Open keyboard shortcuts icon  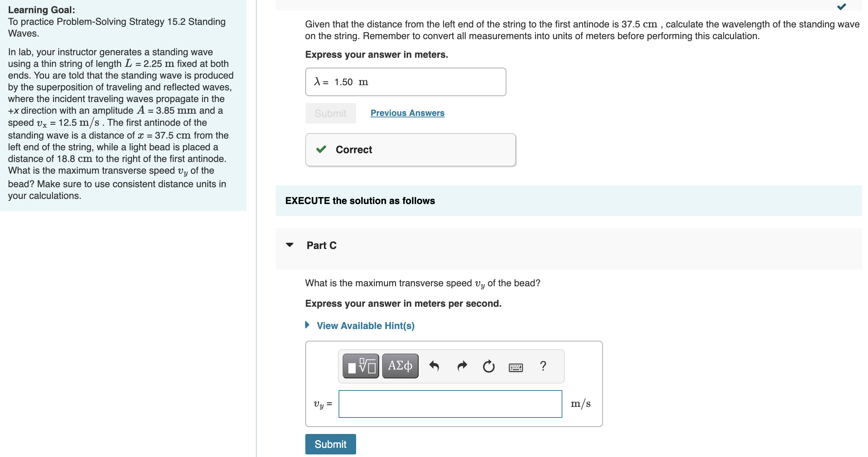[x=516, y=367]
